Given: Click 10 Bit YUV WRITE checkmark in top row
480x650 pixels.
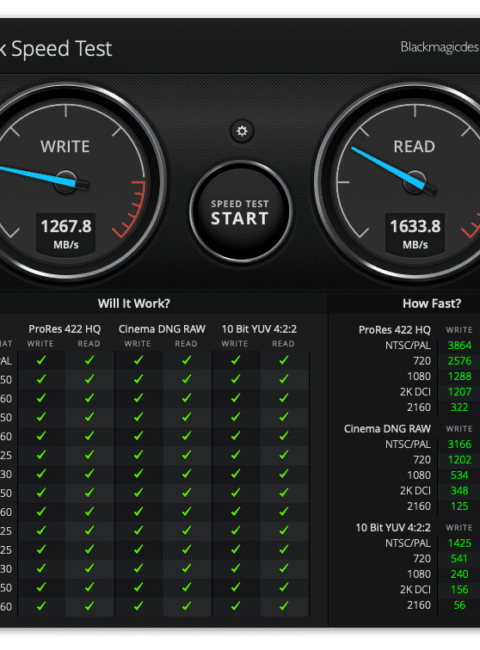Looking at the screenshot, I should coord(235,360).
